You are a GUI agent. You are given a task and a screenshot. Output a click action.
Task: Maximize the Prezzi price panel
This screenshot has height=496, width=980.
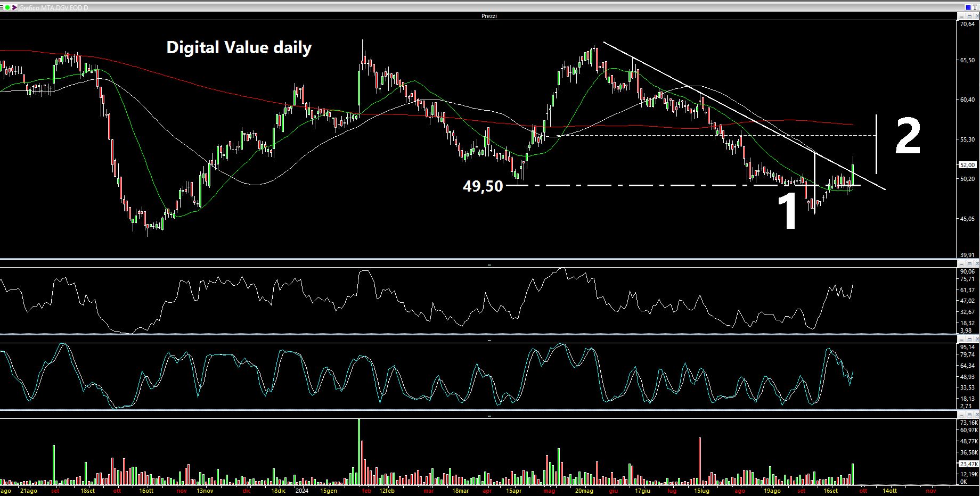click(969, 16)
